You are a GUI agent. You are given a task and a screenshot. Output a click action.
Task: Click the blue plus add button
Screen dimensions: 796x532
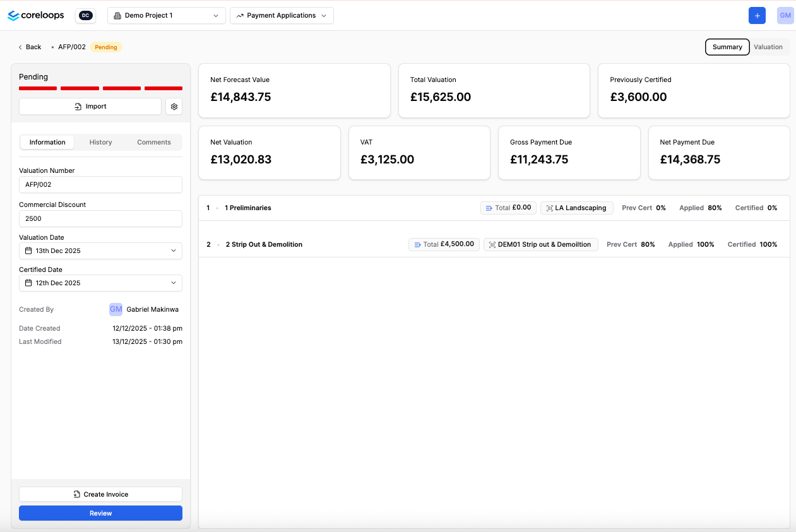click(757, 16)
